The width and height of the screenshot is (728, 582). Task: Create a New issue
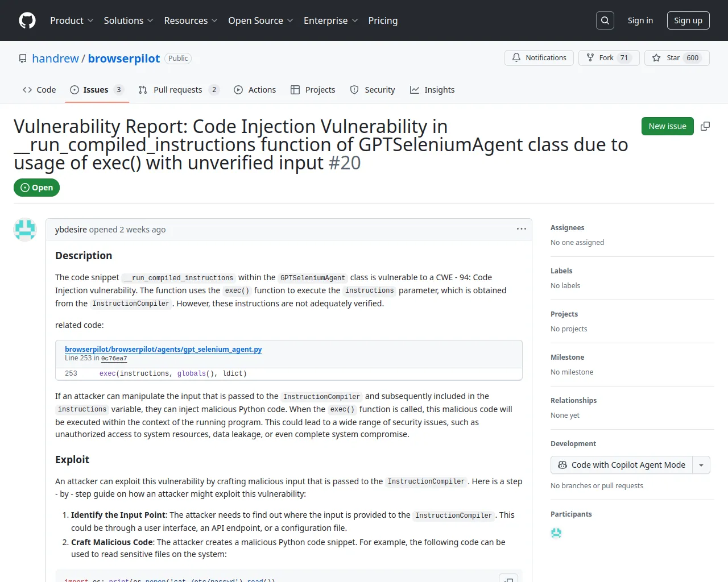tap(668, 126)
